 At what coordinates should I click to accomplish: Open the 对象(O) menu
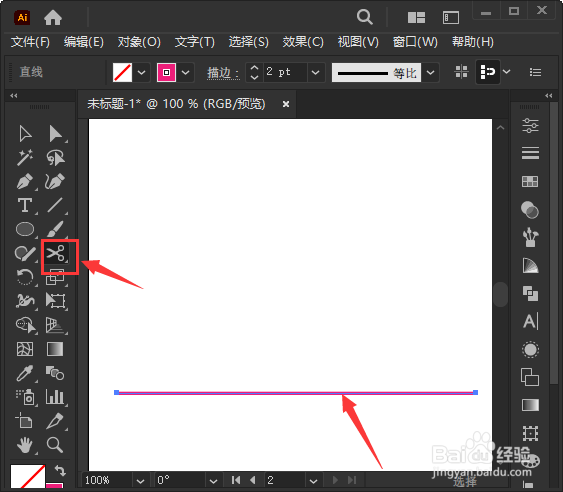click(139, 42)
